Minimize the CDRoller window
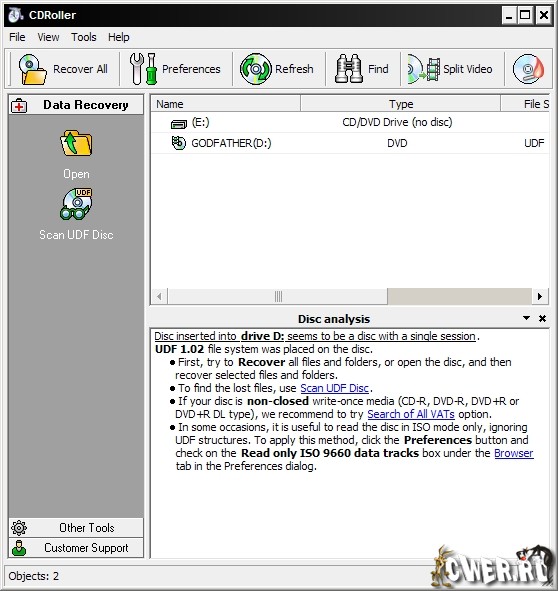The height and width of the screenshot is (591, 558). (509, 15)
